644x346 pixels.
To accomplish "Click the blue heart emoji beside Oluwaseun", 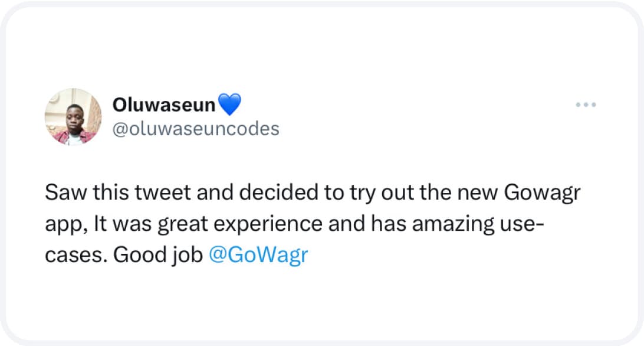I will click(229, 104).
